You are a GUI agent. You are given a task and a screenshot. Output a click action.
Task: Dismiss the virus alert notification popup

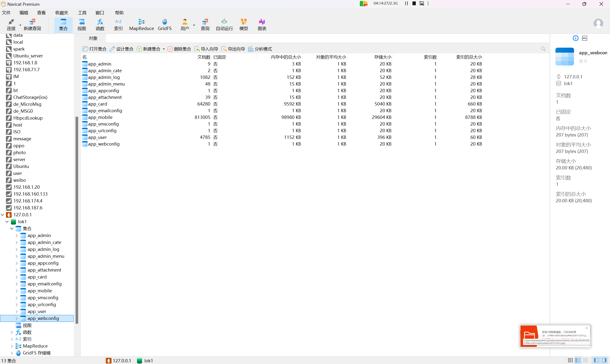[x=586, y=328]
